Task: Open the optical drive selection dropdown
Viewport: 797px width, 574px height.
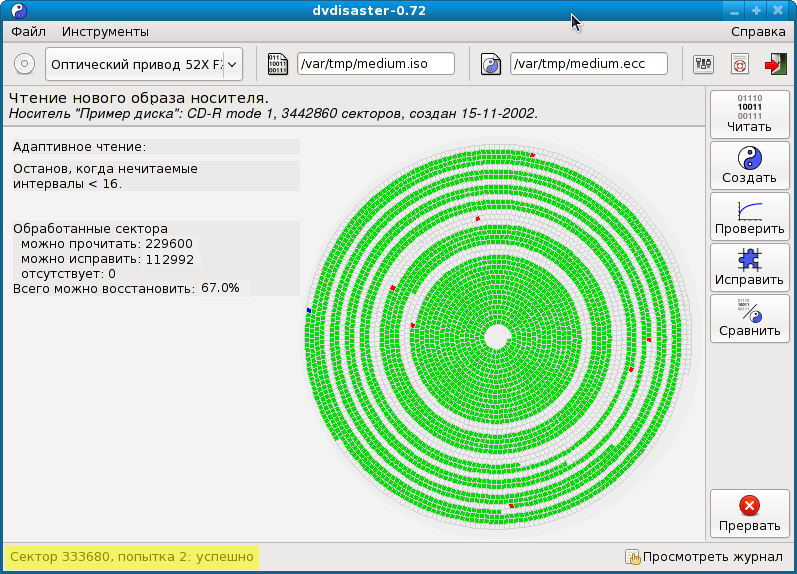Action: coord(144,64)
